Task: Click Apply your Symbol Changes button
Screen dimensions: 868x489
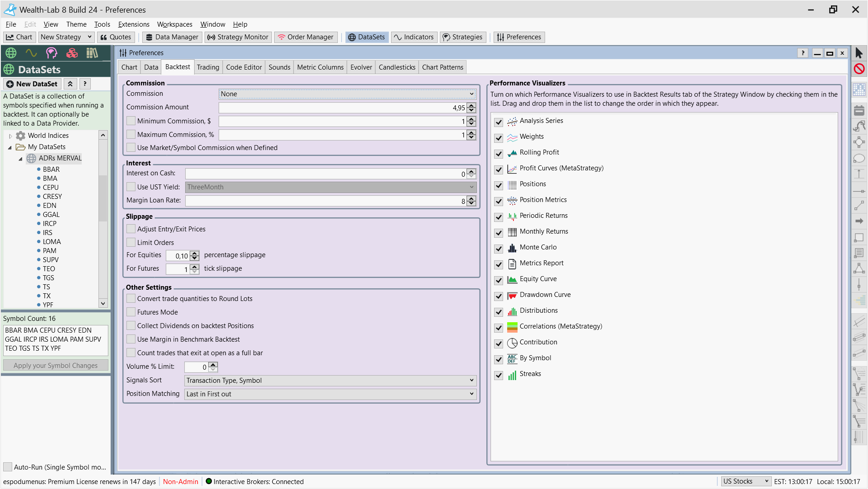Action: [56, 365]
